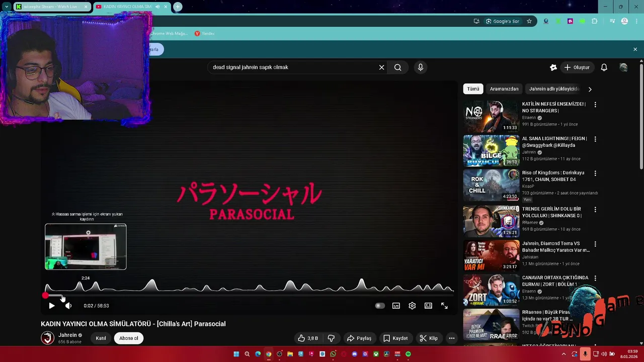644x362 pixels.
Task: Open the Chrome extensions puzzle icon
Action: 595,21
